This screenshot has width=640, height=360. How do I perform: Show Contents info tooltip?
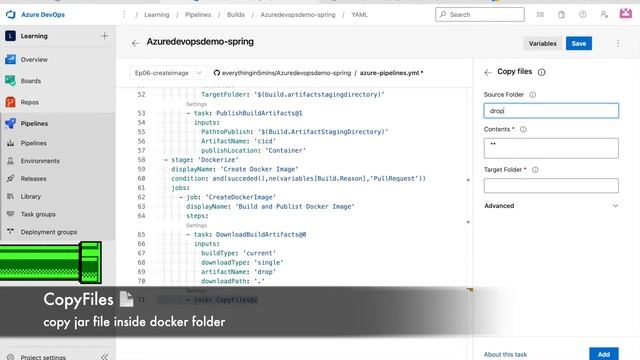pyautogui.click(x=523, y=129)
